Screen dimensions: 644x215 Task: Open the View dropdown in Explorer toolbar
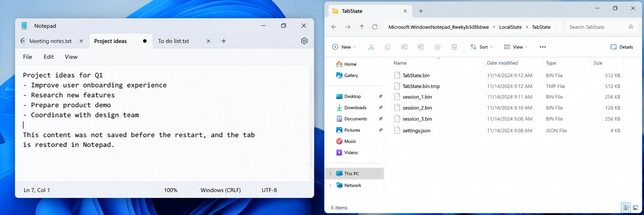pyautogui.click(x=516, y=47)
